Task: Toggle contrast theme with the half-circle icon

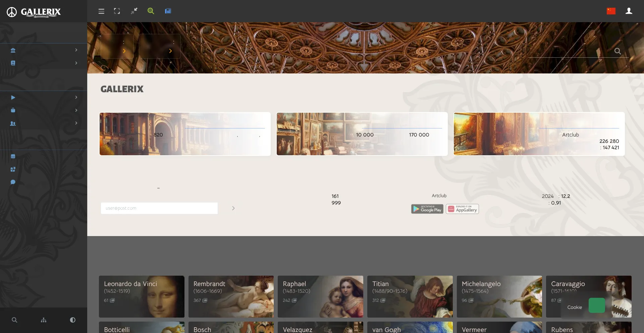Action: 72,320
